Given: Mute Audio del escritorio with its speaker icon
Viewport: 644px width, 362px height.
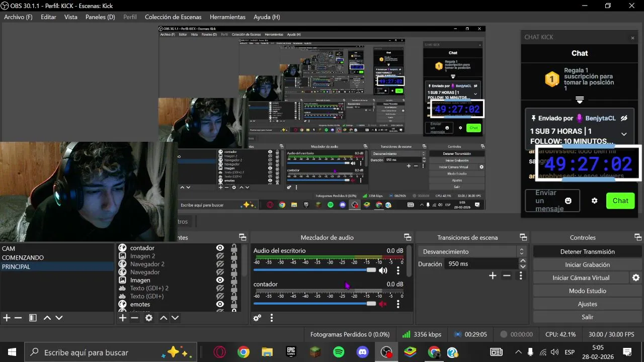Looking at the screenshot, I should pos(383,270).
